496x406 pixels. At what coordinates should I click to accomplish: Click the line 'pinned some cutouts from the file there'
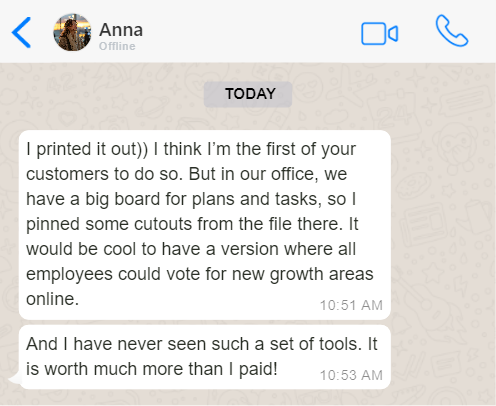click(192, 224)
